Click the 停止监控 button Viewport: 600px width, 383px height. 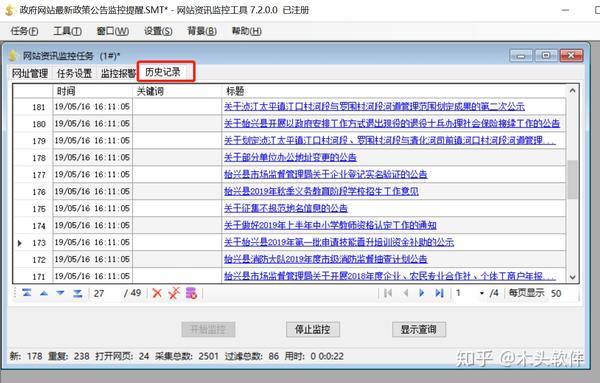(313, 329)
